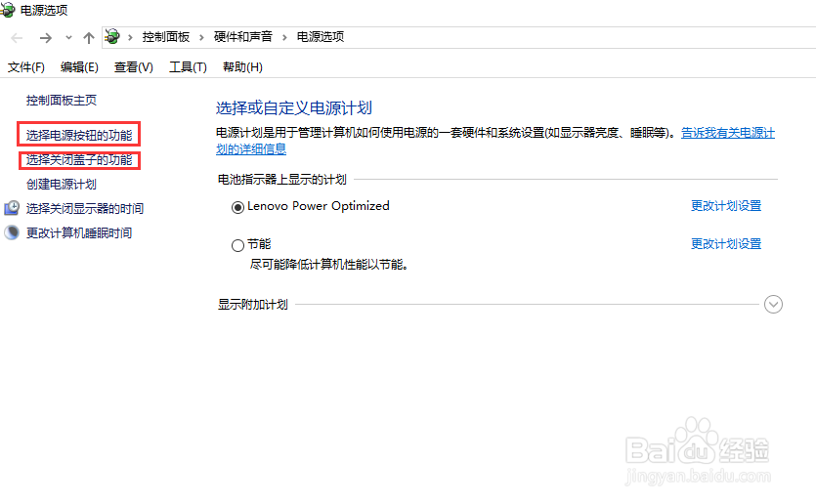This screenshot has width=816, height=504.
Task: Click the power options title bar icon
Action: (8, 10)
